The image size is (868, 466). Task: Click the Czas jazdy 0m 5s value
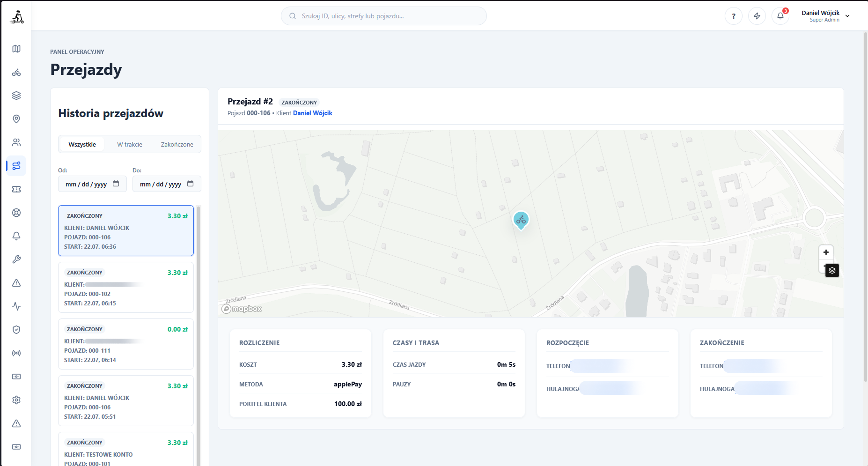point(506,364)
